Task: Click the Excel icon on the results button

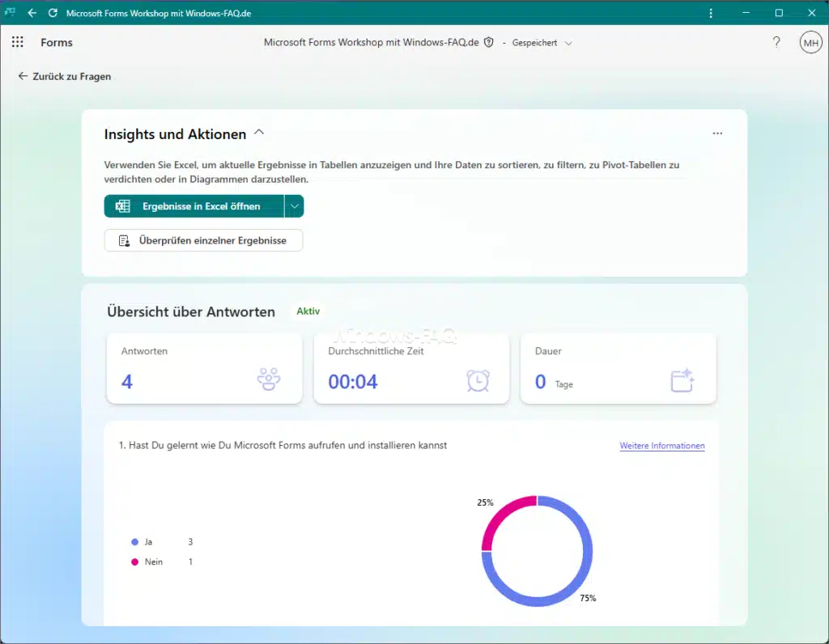Action: 123,206
